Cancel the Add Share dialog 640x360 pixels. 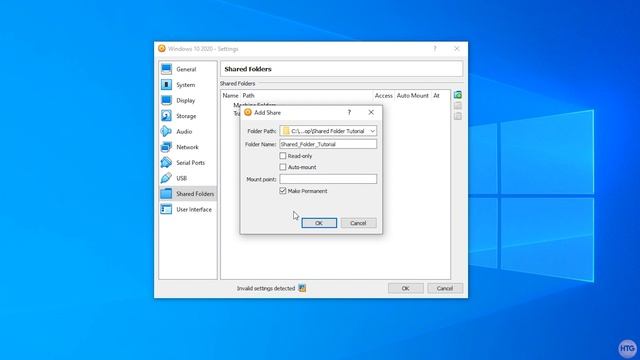pyautogui.click(x=358, y=223)
